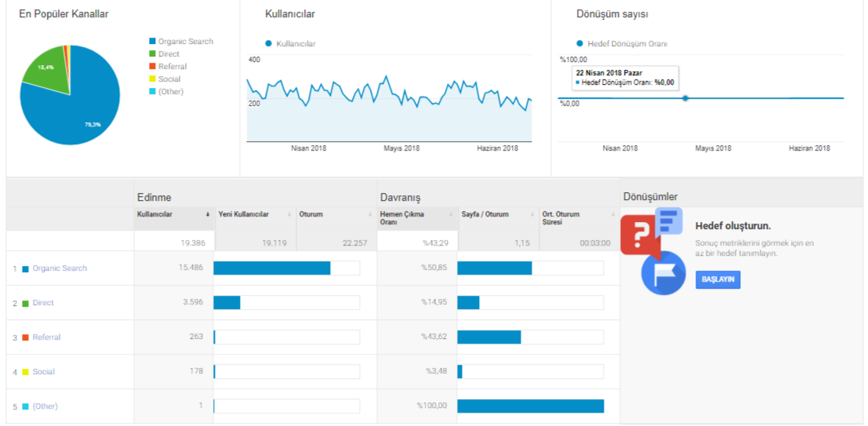The image size is (868, 426).
Task: Sort by Hemen Çıkma Oranı column arrow
Action: point(451,214)
